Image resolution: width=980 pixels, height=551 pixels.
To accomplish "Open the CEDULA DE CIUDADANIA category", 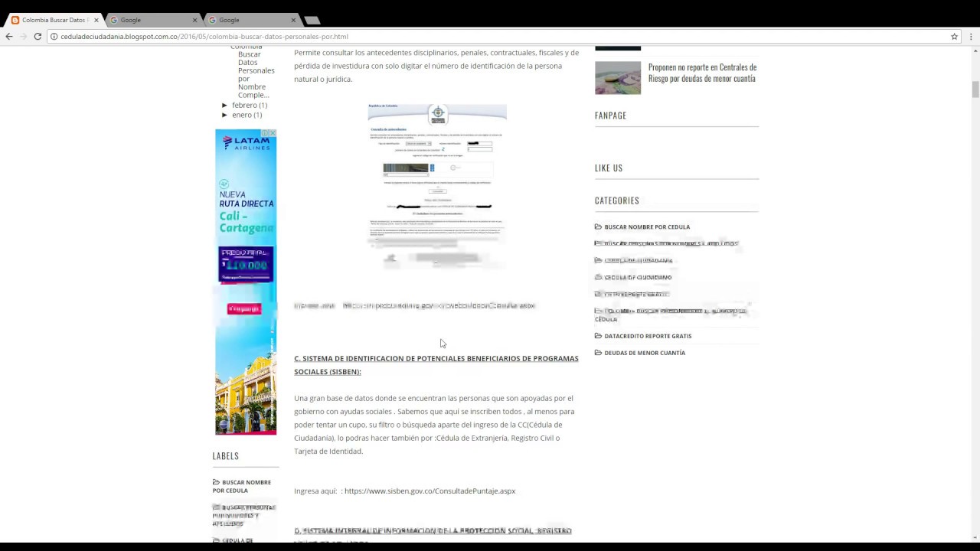I will [638, 260].
